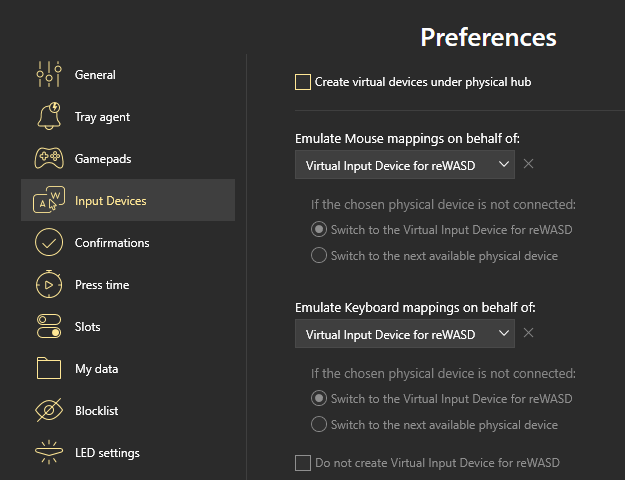The width and height of the screenshot is (625, 480).
Task: Enable Create virtual devices under physical hub
Action: point(303,82)
